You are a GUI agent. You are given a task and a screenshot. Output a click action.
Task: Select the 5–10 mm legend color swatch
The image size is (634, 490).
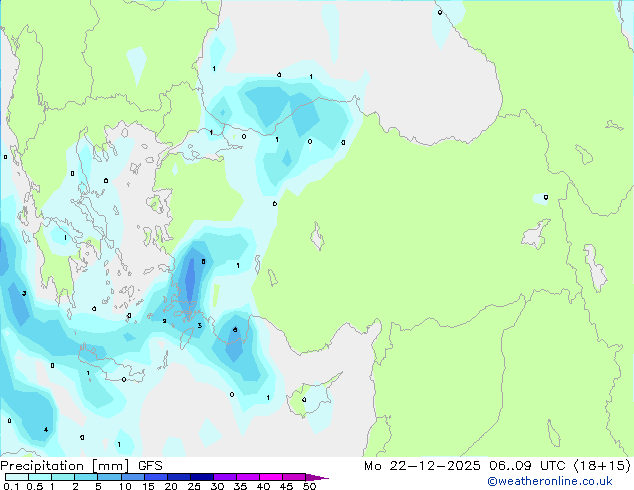click(109, 477)
